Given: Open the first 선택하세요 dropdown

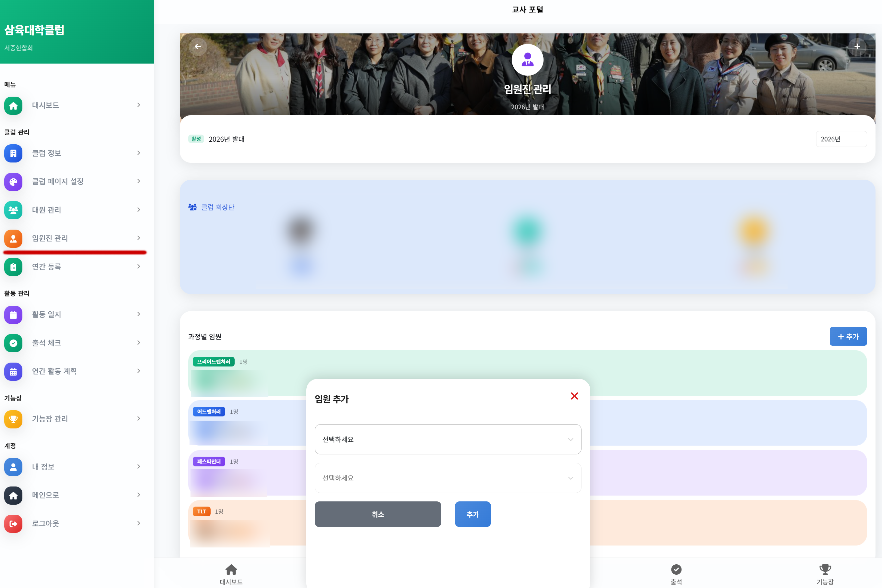Looking at the screenshot, I should pos(447,439).
